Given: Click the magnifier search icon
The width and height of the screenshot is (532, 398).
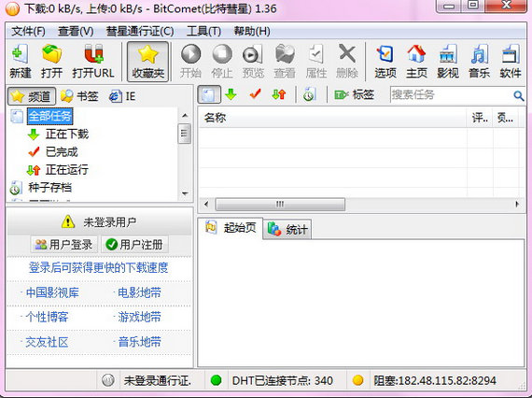Looking at the screenshot, I should 518,96.
